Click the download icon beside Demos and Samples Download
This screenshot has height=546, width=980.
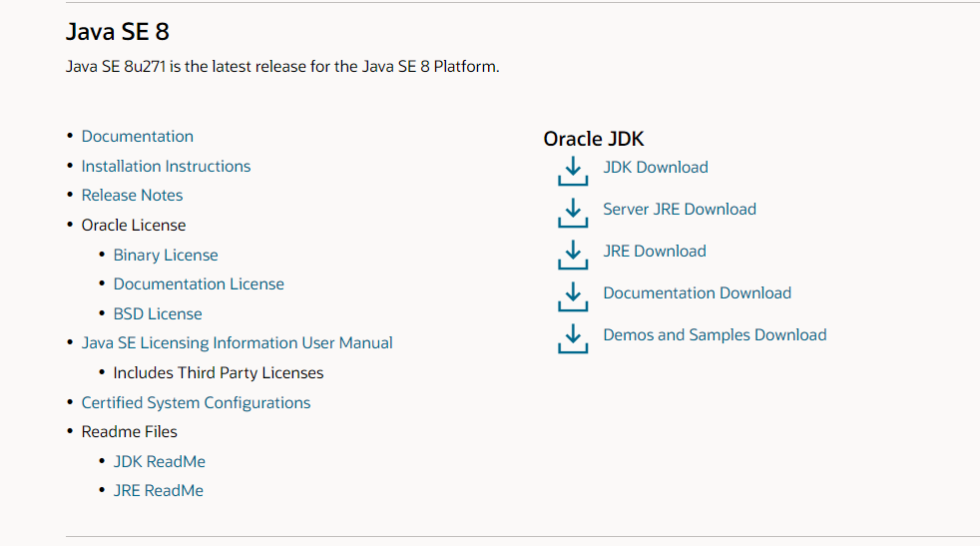[x=573, y=338]
